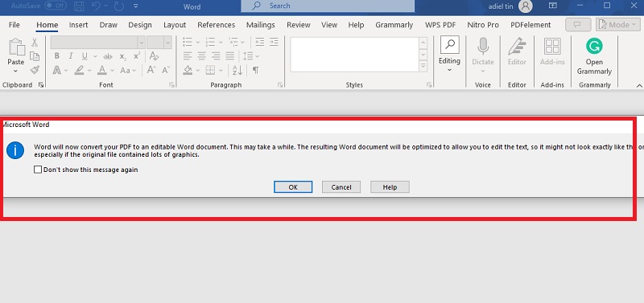The width and height of the screenshot is (644, 303).
Task: Click the Help button in dialog
Action: [x=390, y=187]
